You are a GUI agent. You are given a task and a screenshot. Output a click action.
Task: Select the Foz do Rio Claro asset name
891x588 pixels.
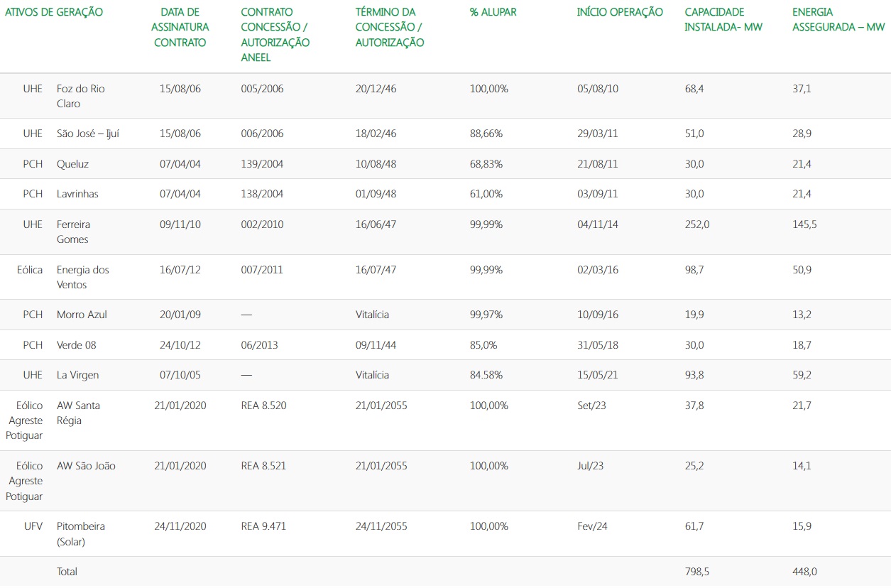(80, 96)
